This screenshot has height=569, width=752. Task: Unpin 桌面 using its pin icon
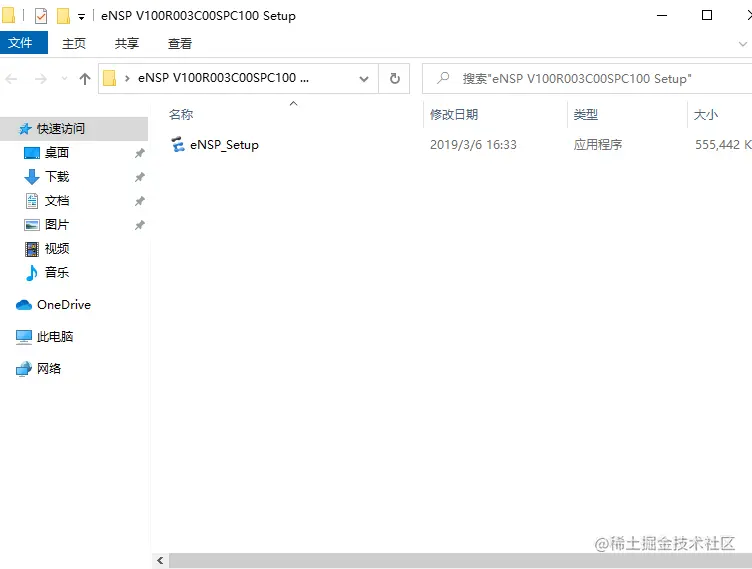tap(140, 153)
